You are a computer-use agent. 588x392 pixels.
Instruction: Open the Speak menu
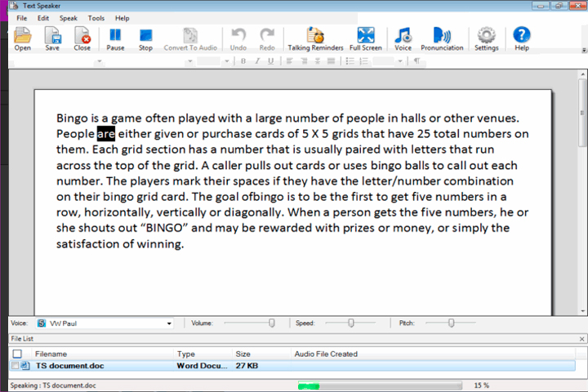69,18
